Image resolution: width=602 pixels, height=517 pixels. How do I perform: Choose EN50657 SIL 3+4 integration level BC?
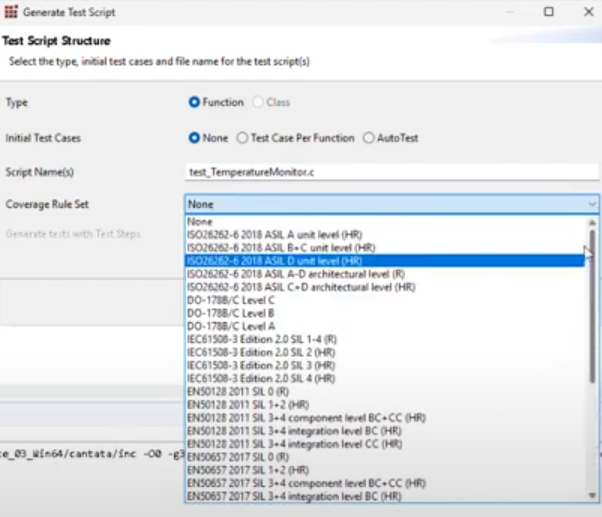click(x=385, y=496)
